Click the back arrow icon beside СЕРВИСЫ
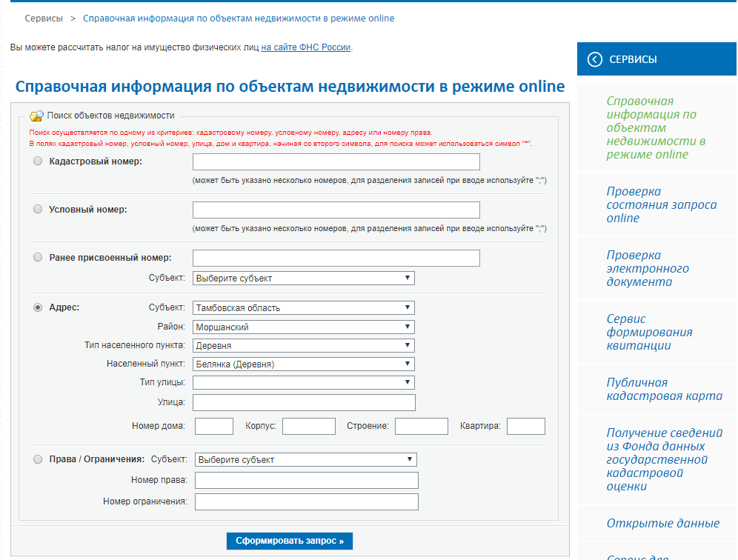 point(594,59)
